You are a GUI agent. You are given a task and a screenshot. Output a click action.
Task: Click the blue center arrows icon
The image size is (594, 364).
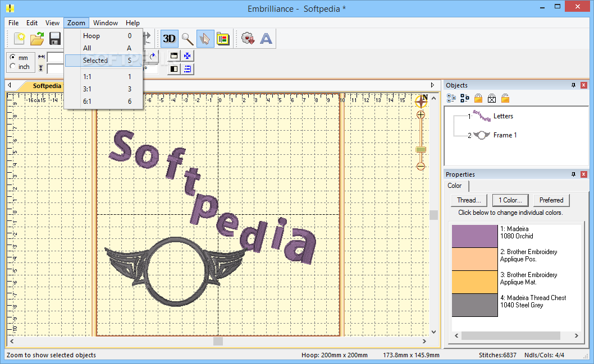pos(188,56)
